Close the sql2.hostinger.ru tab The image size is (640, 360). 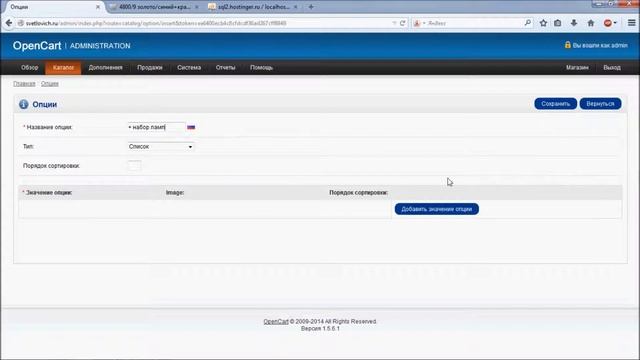(295, 7)
